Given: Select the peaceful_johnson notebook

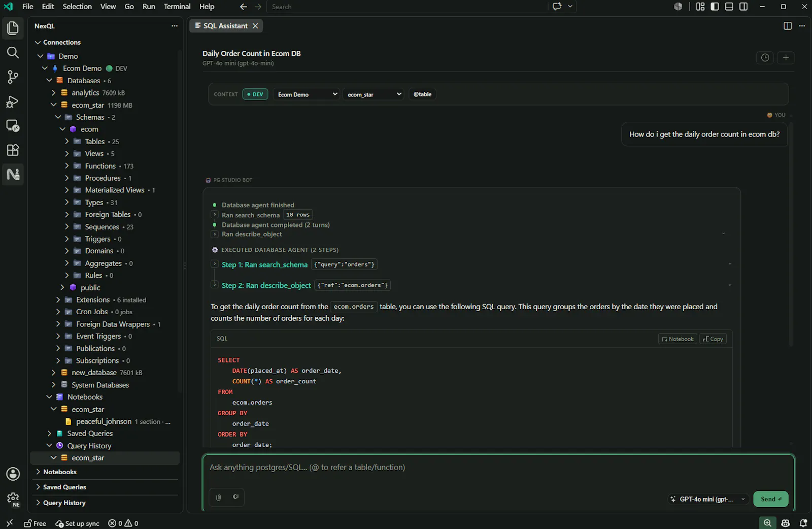Looking at the screenshot, I should (x=104, y=421).
